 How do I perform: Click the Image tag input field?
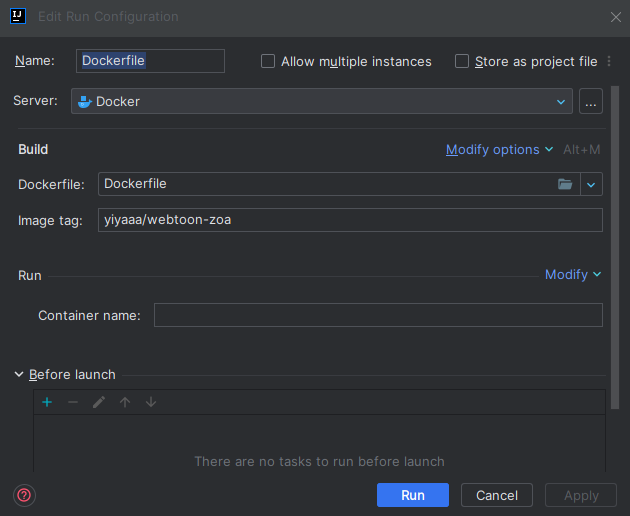(350, 220)
